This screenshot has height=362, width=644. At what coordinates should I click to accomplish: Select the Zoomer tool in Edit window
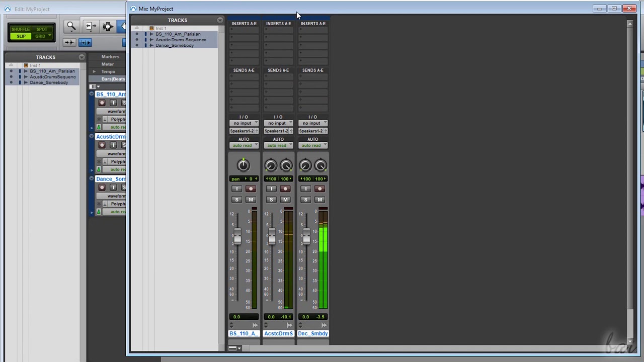point(71,27)
